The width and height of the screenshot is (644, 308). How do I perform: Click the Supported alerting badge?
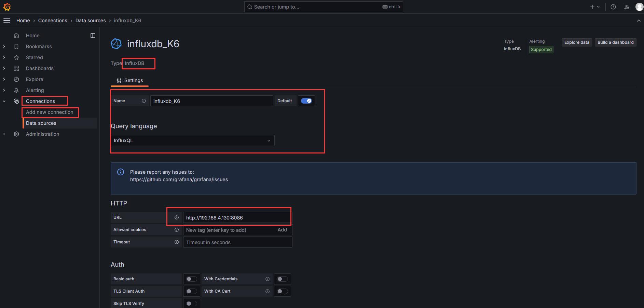coord(541,50)
